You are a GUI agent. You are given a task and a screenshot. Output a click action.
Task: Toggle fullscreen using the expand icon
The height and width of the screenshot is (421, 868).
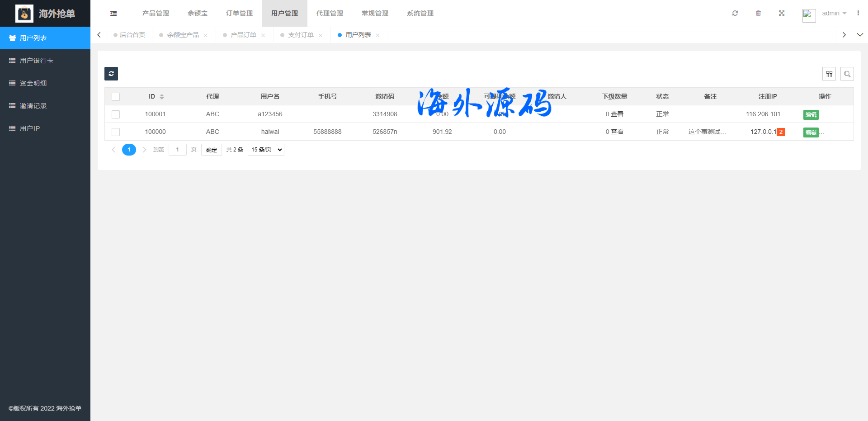click(x=782, y=13)
